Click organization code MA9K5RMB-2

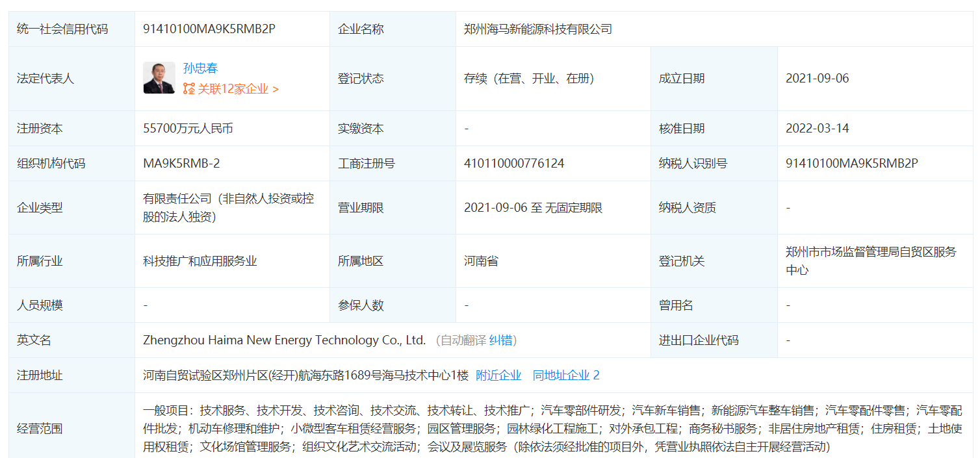click(x=181, y=164)
